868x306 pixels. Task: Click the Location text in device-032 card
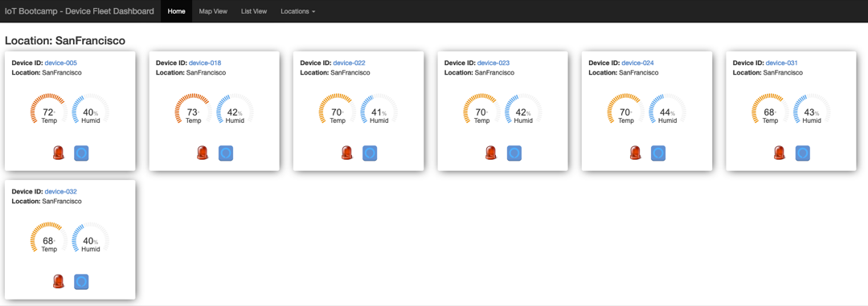click(47, 201)
